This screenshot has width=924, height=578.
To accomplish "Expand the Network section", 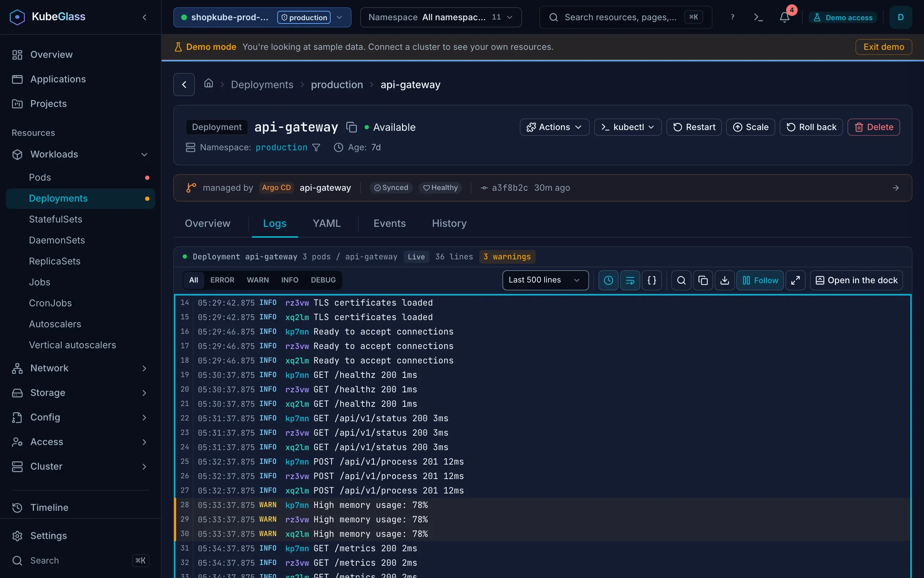I will pos(80,368).
